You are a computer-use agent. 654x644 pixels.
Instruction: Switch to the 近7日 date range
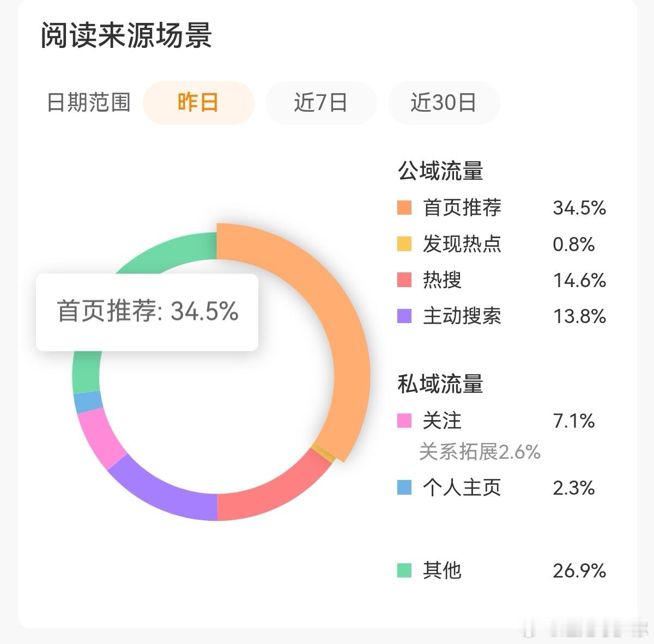pyautogui.click(x=320, y=102)
